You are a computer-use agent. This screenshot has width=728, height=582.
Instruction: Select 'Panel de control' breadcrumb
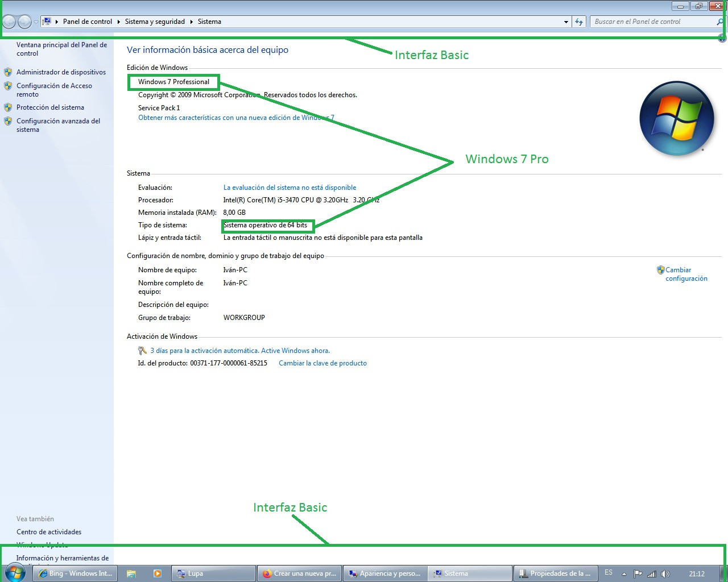pyautogui.click(x=88, y=22)
